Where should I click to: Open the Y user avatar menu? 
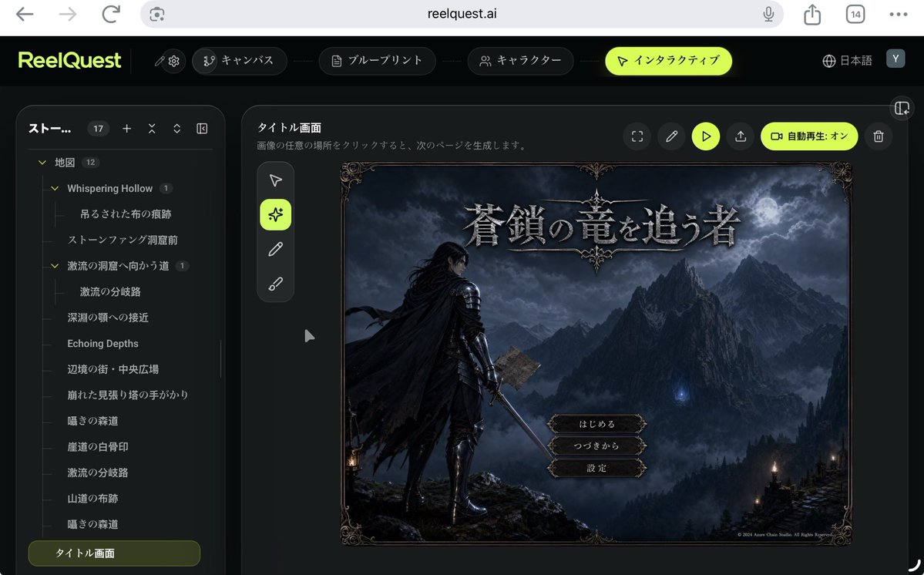tap(895, 59)
